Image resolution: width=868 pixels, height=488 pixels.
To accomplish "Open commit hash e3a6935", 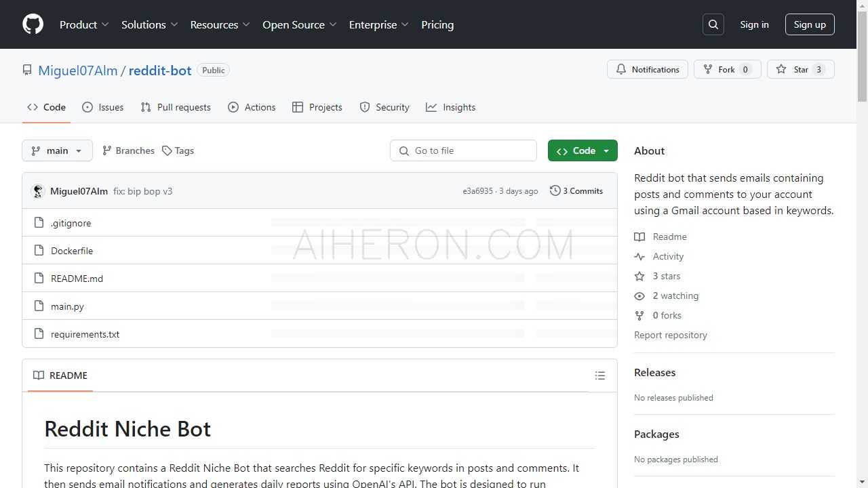I will pos(478,191).
